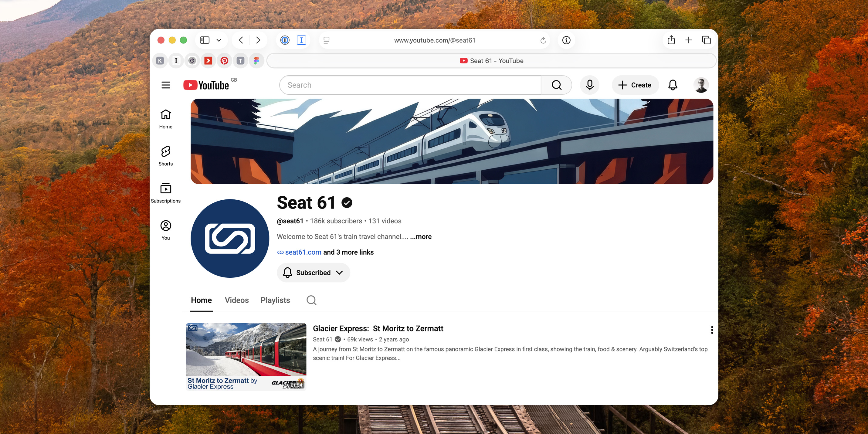Viewport: 868px width, 434px height.
Task: Switch to the Playlists tab
Action: [x=275, y=300]
